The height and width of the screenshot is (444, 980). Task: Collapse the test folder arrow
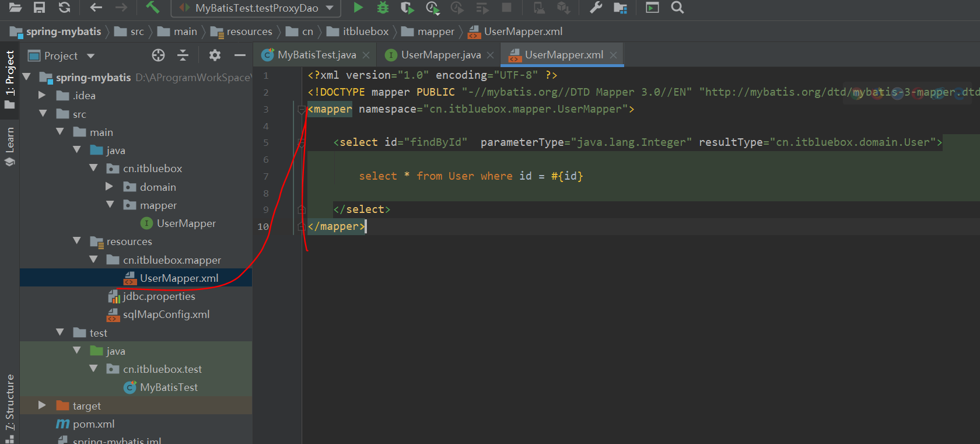point(60,333)
